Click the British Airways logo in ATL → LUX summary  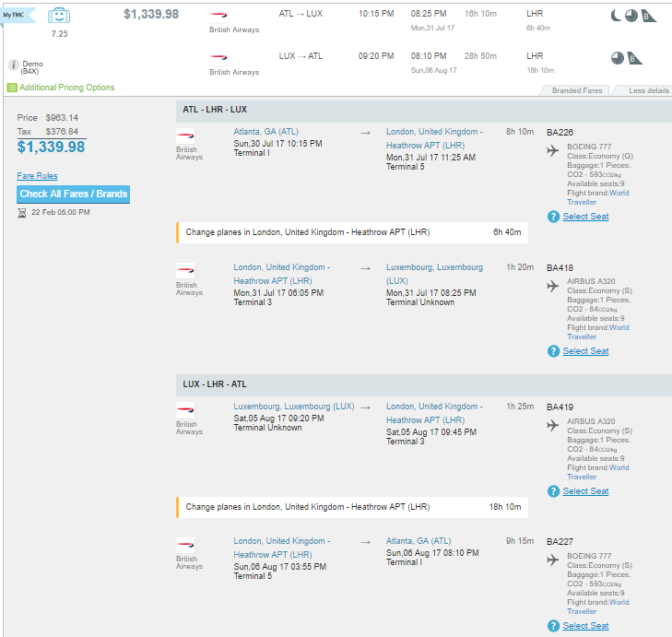(218, 15)
